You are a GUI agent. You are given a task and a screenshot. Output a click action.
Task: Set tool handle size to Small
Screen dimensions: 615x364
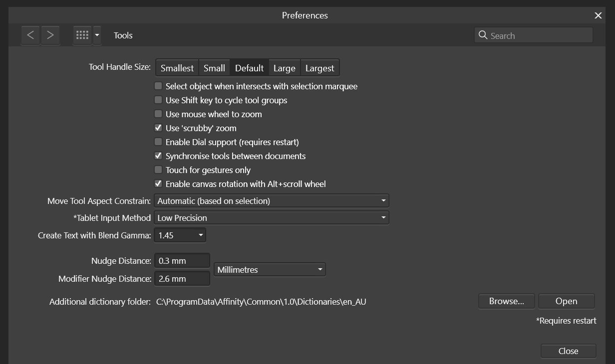pyautogui.click(x=214, y=68)
